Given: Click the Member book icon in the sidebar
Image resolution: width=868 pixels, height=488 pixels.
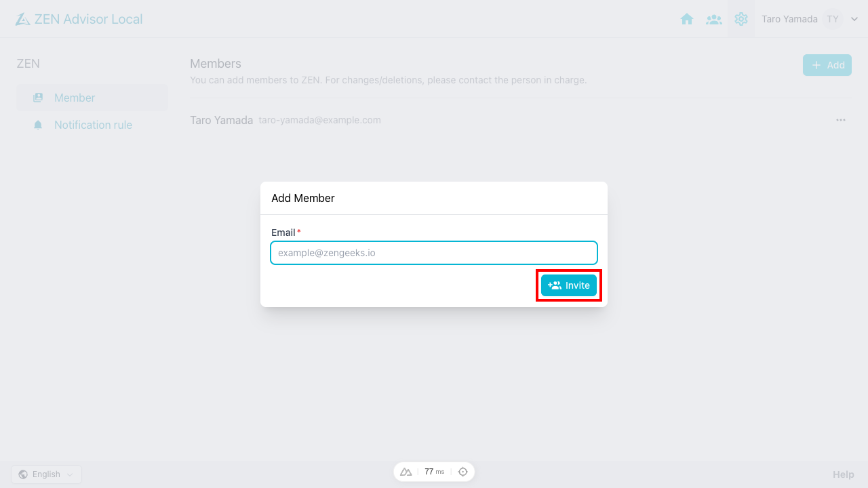Looking at the screenshot, I should pos(38,98).
